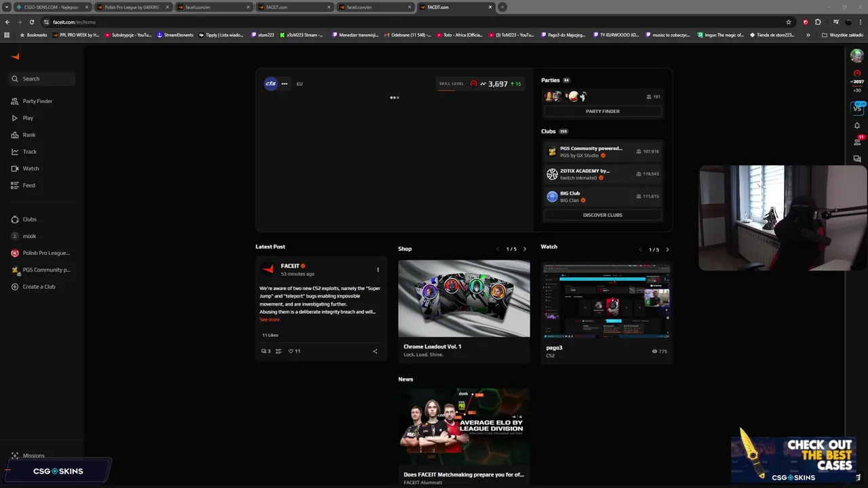Open PGS Community club in sidebar

[46, 270]
